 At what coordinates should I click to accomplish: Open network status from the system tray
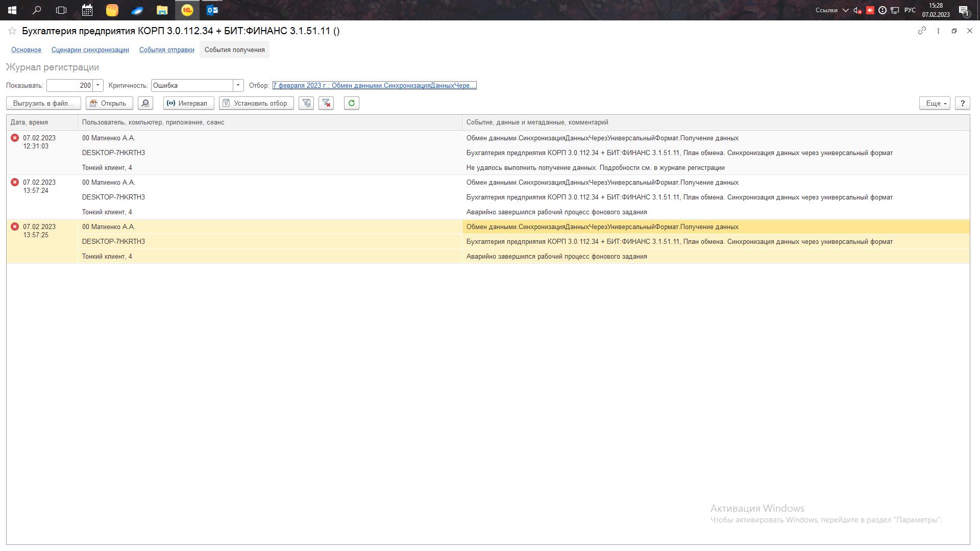[895, 10]
